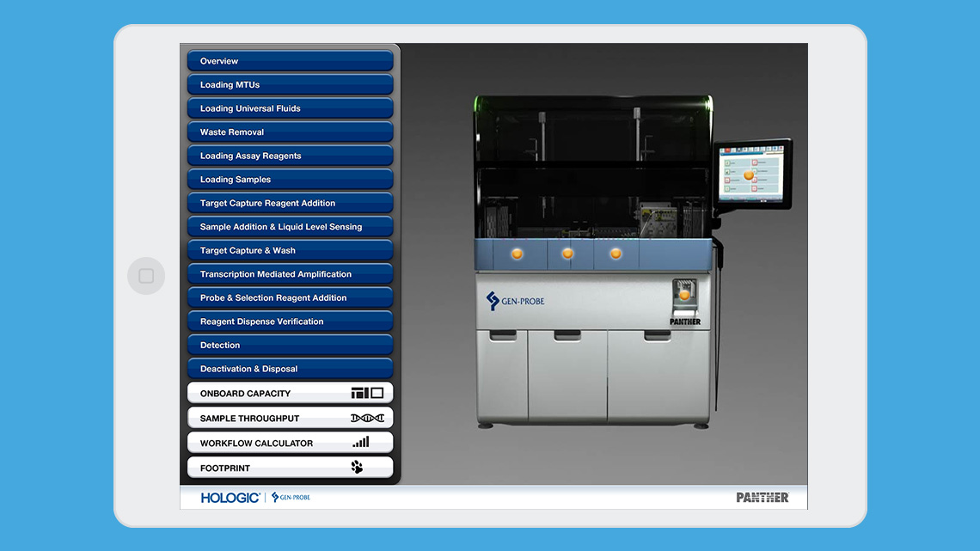
Task: Click the Footprint paw icon
Action: pos(357,468)
